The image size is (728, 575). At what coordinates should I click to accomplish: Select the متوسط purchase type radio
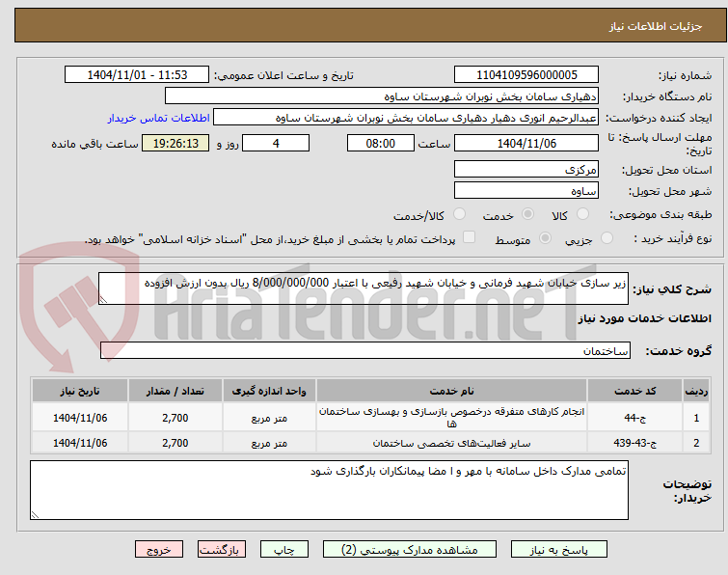pos(545,238)
